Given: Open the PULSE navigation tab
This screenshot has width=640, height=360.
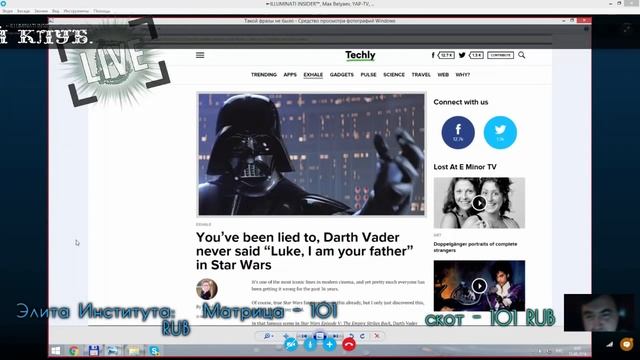Looking at the screenshot, I should 368,75.
